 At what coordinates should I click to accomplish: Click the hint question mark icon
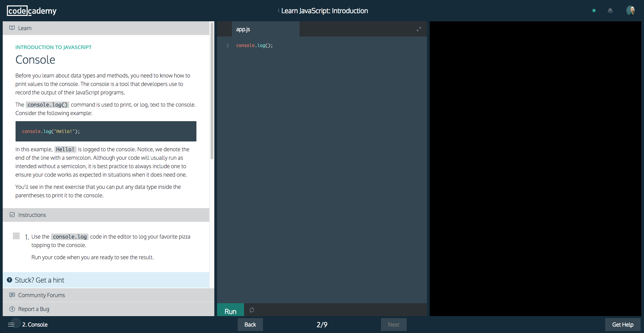[9, 280]
